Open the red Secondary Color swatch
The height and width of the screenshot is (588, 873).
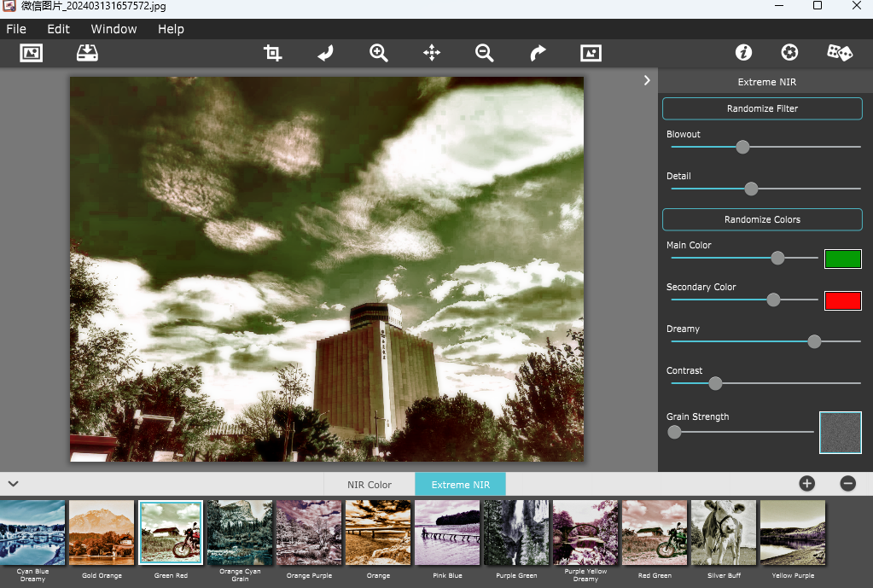(x=843, y=300)
